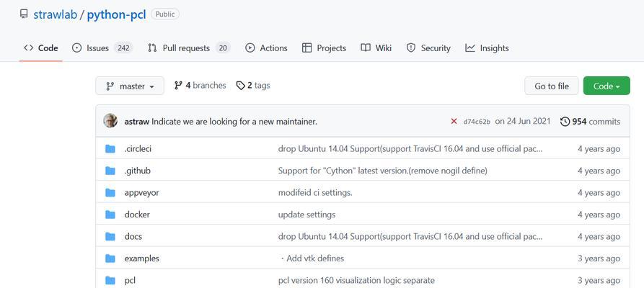This screenshot has width=644, height=288.
Task: Open the pcl version 160 commit message
Action: pos(356,281)
